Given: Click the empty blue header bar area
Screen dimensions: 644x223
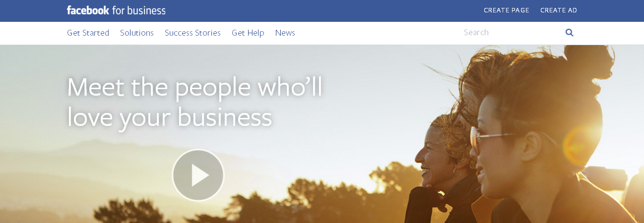Looking at the screenshot, I should [x=322, y=10].
